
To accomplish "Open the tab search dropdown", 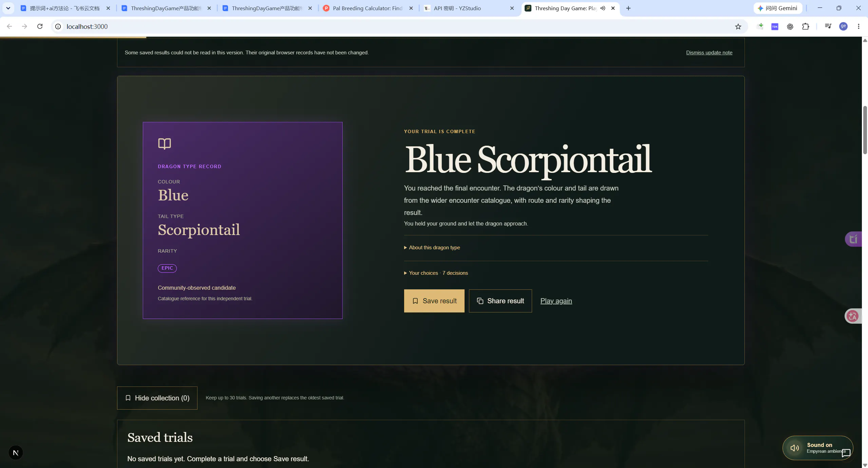I will point(8,8).
